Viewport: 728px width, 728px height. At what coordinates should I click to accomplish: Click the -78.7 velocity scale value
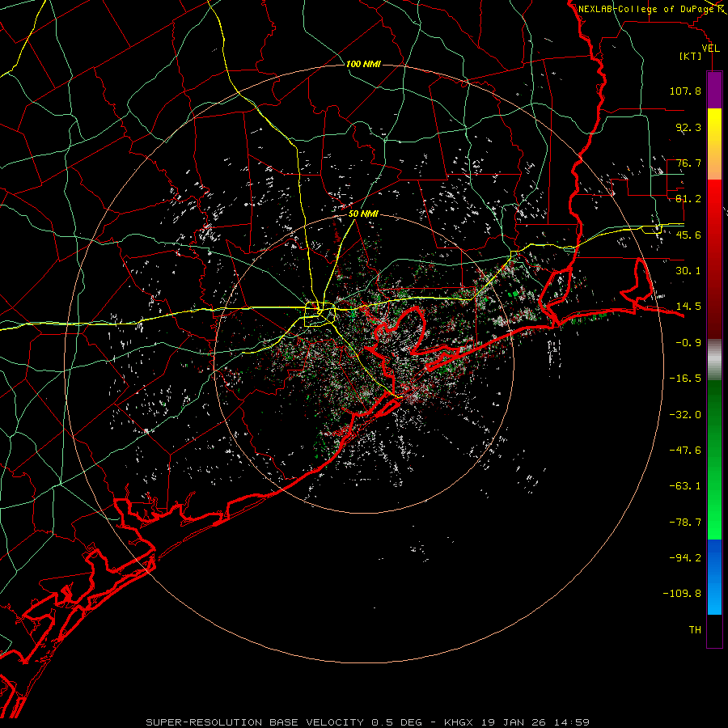[685, 523]
